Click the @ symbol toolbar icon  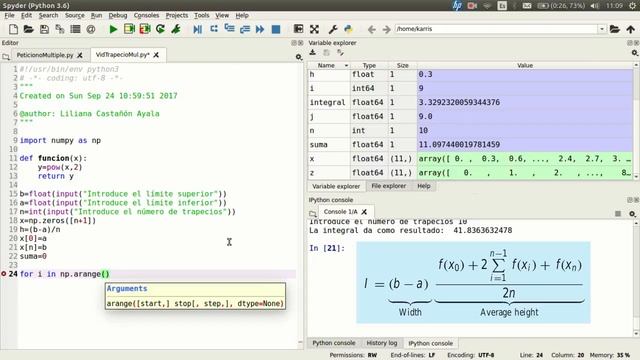(x=91, y=29)
